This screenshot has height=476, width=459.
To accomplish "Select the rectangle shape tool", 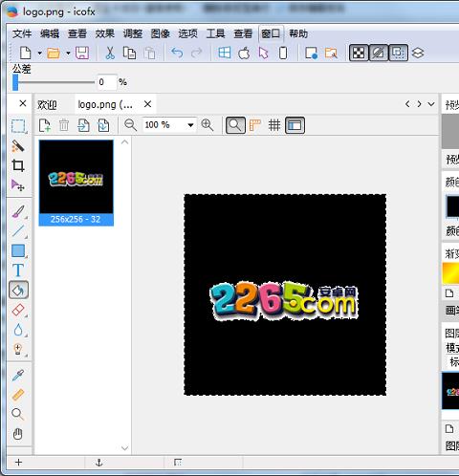I will pyautogui.click(x=18, y=250).
